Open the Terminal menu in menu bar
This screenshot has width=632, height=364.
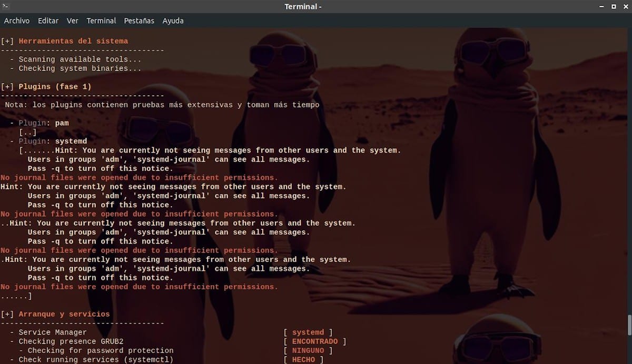101,21
